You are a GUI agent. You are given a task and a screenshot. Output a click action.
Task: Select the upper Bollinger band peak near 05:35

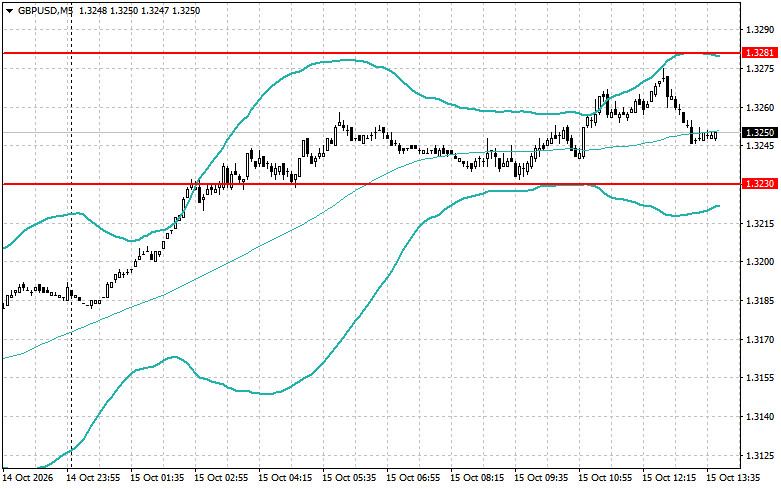click(349, 60)
